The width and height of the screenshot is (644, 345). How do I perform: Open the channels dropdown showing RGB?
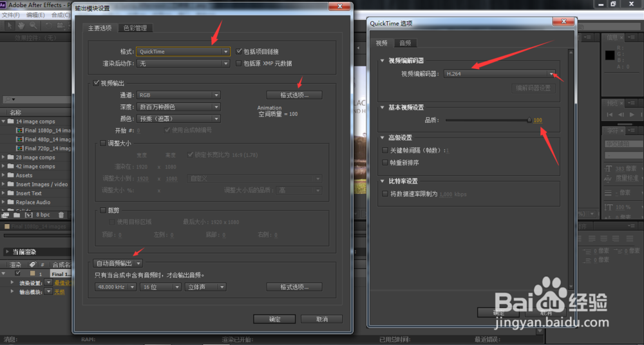coord(178,95)
